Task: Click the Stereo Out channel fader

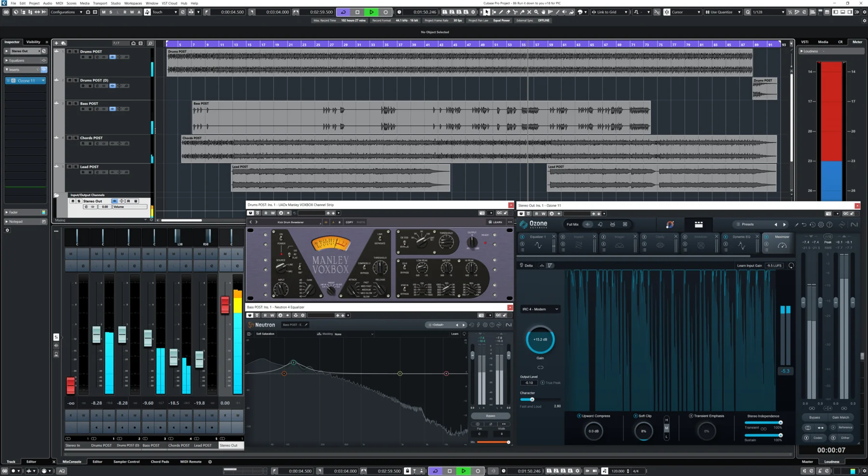Action: pyautogui.click(x=225, y=305)
